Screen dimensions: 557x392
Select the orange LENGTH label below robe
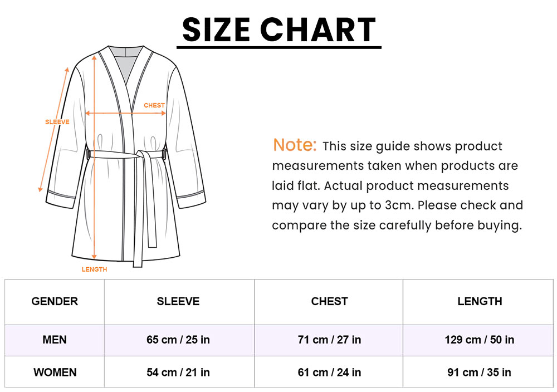coord(94,269)
